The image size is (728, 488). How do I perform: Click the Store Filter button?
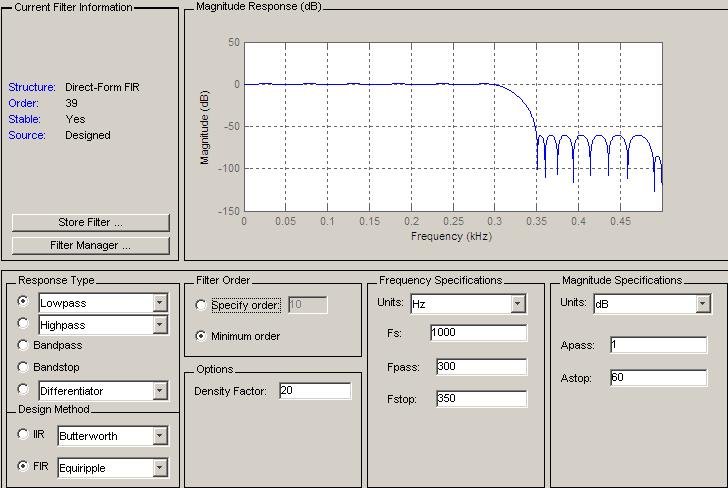click(90, 222)
